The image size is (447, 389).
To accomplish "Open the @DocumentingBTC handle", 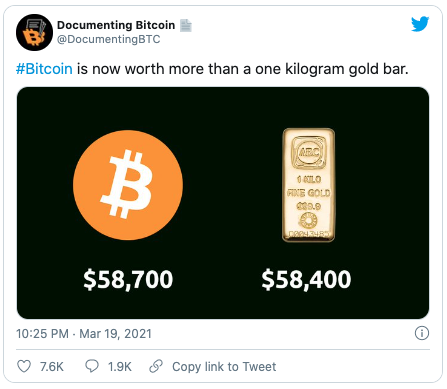I will click(x=108, y=39).
